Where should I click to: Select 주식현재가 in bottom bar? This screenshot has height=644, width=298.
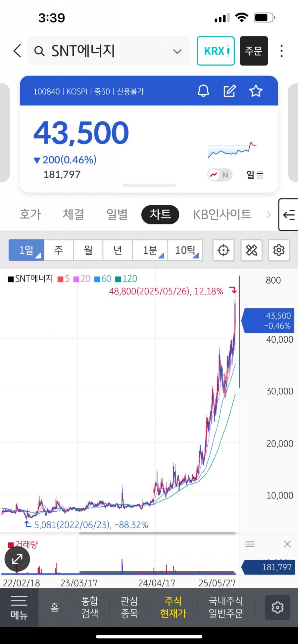[173, 607]
